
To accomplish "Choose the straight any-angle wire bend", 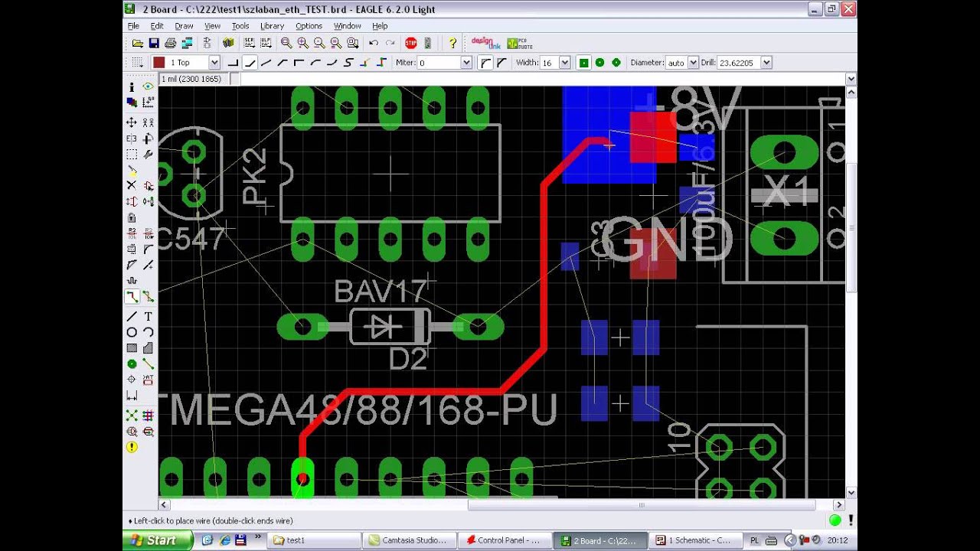I will point(266,63).
